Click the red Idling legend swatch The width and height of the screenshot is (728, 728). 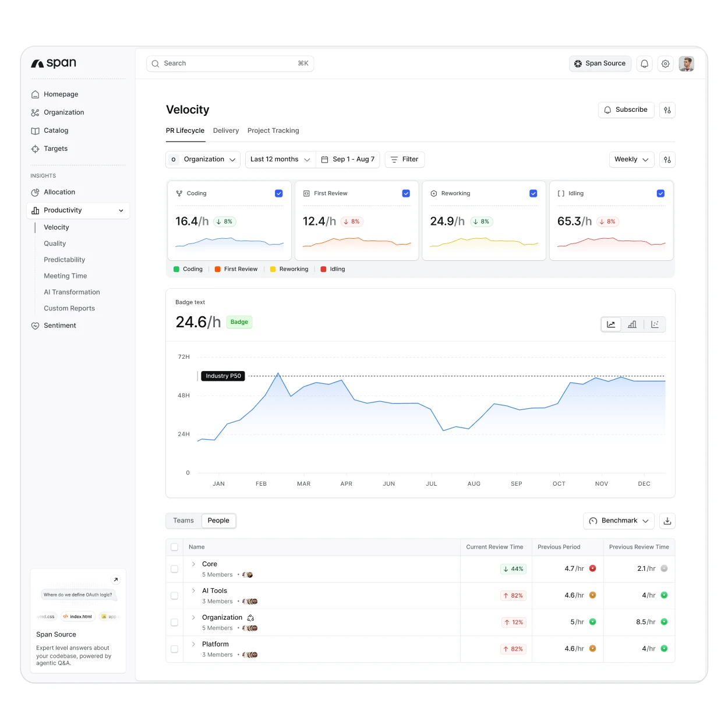point(323,269)
